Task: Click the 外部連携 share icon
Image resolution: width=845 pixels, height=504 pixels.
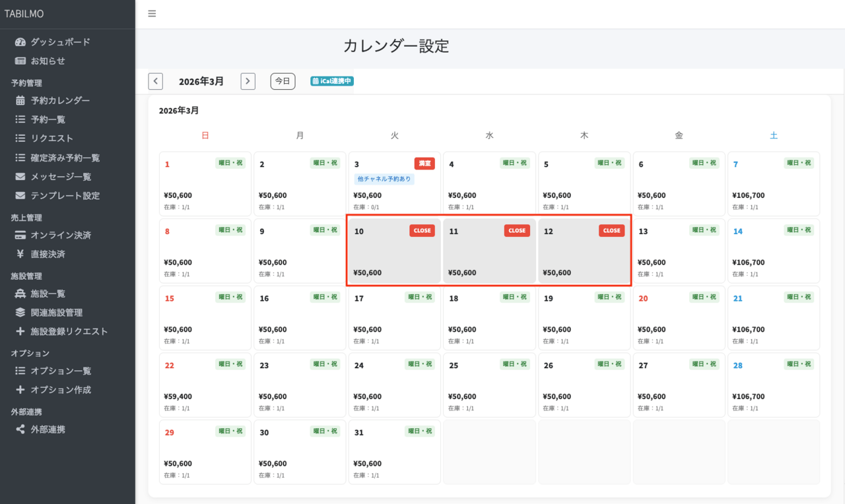Action: [20, 429]
